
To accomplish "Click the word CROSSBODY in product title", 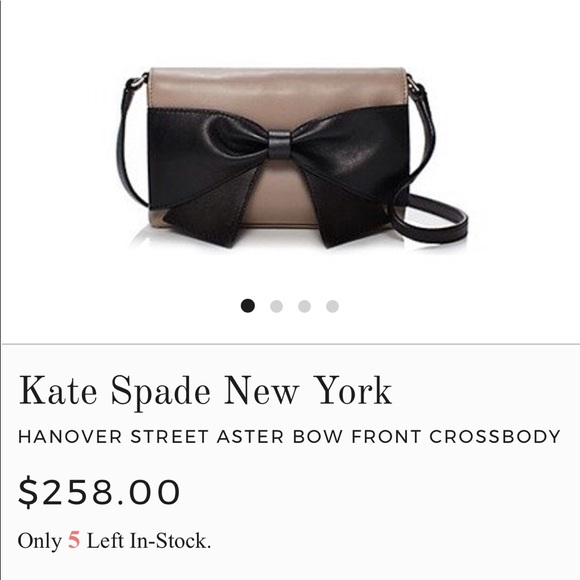I will click(x=495, y=436).
